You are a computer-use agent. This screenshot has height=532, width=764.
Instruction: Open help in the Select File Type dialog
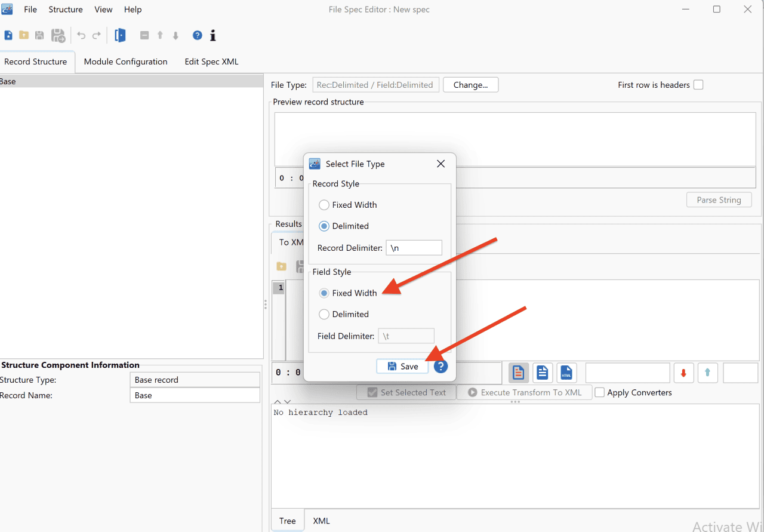[x=440, y=366]
